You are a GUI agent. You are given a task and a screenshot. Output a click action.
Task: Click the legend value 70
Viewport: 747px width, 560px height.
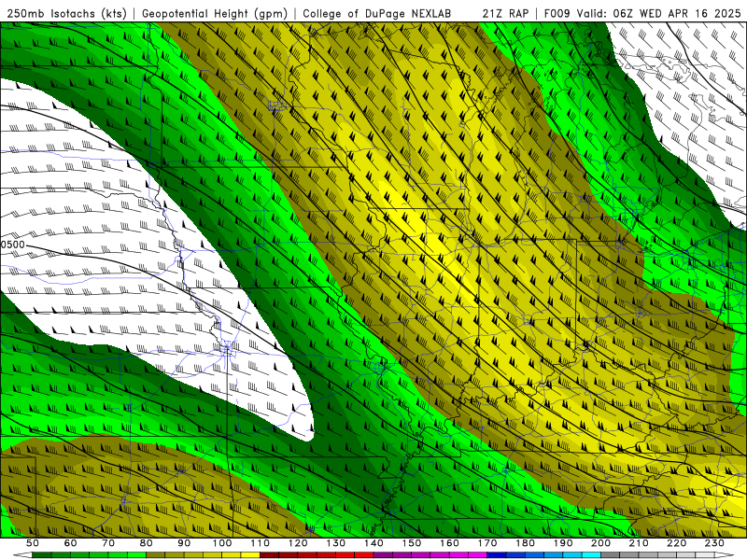(x=108, y=543)
